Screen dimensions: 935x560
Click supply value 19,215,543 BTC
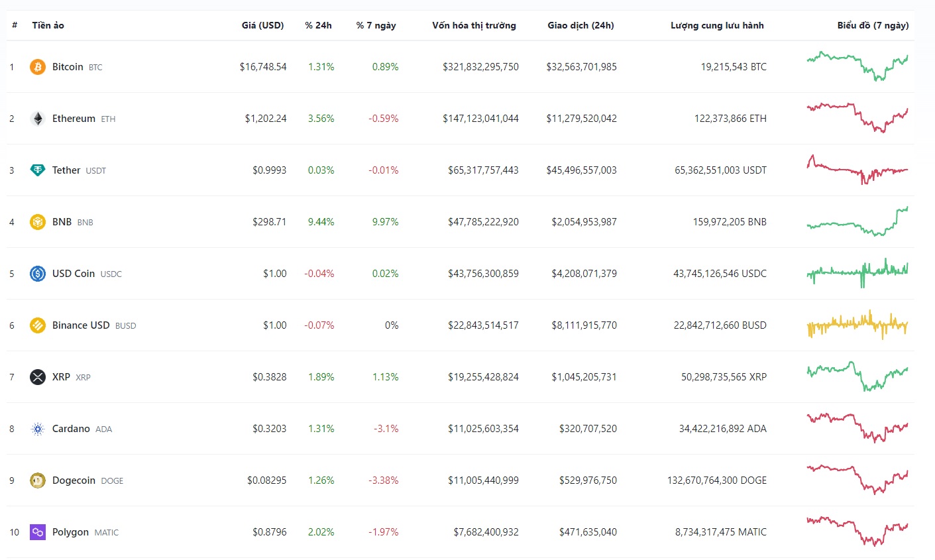tap(734, 67)
